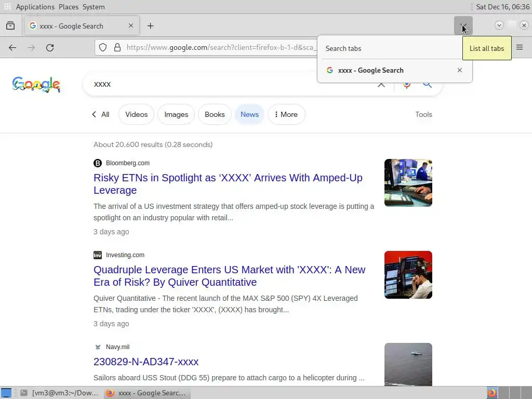Click the Google holiday logo
Screen dimensions: 532x399
(36, 85)
